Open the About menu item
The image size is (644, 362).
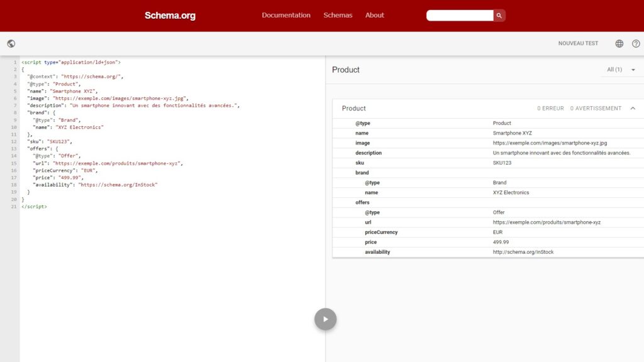click(375, 15)
